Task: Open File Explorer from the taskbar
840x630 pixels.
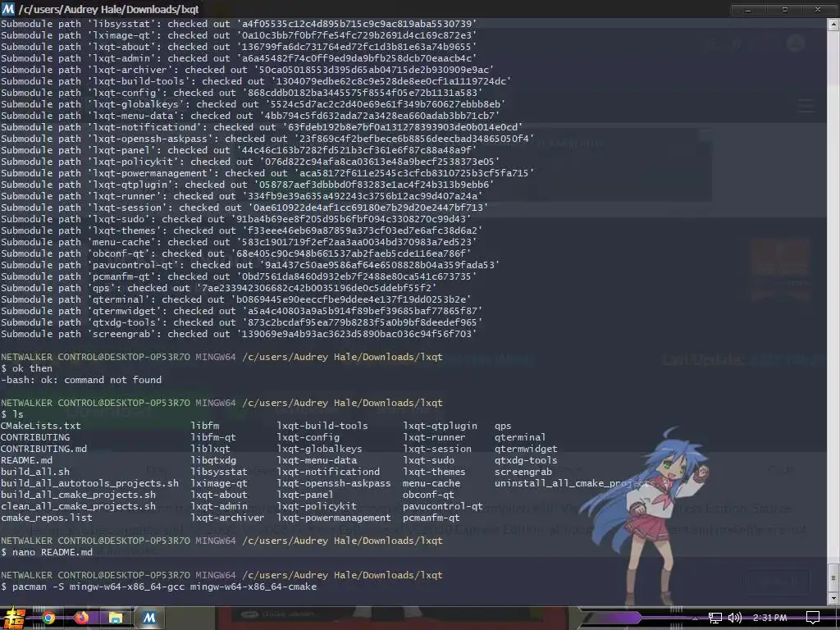Action: 115,619
